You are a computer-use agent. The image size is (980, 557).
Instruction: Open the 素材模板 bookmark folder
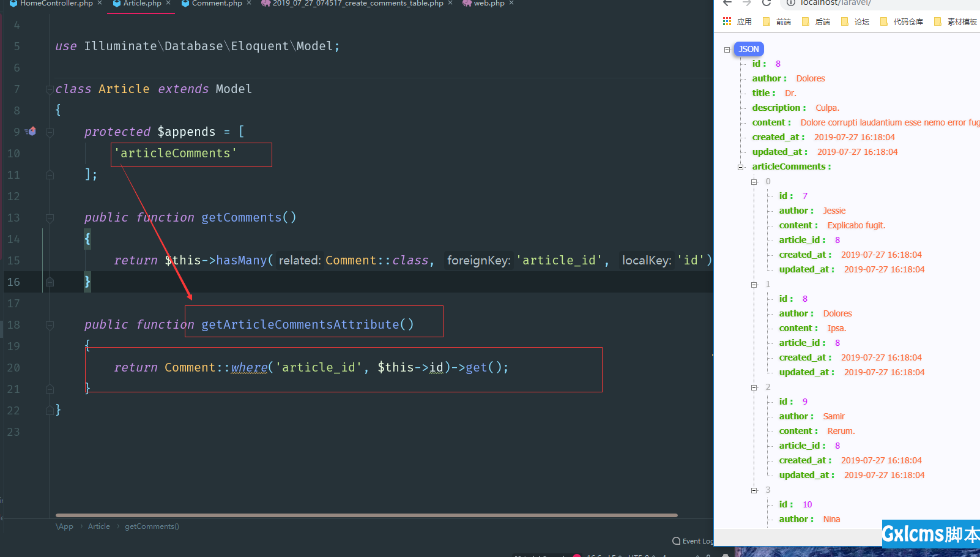coord(956,21)
